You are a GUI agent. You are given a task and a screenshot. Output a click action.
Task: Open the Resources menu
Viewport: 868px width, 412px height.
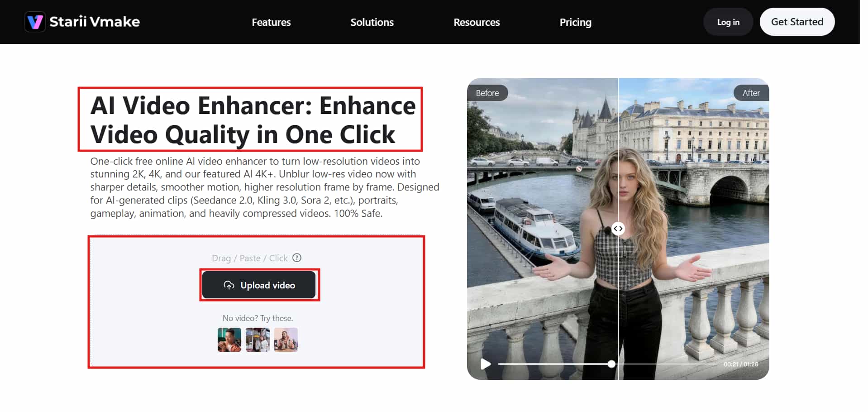pos(477,22)
